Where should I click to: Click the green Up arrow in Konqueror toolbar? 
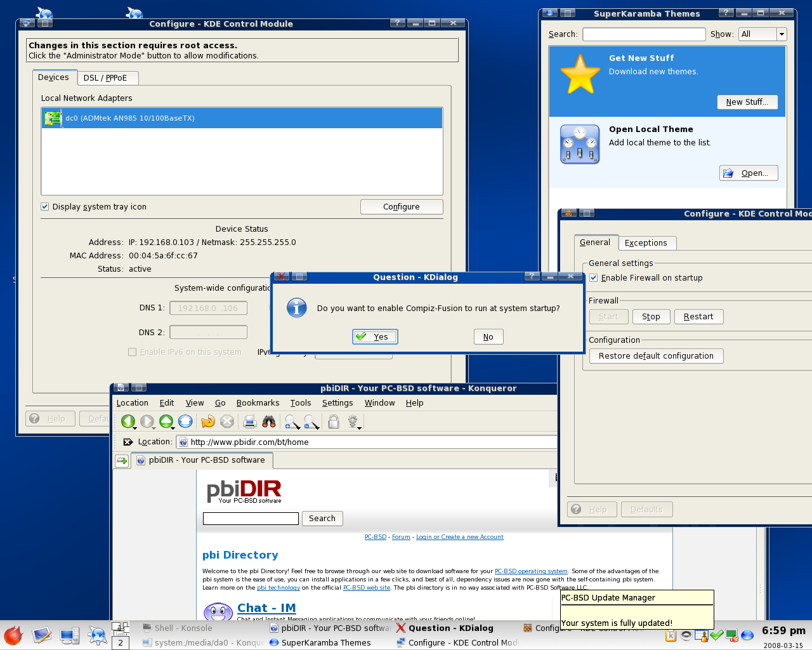click(166, 421)
